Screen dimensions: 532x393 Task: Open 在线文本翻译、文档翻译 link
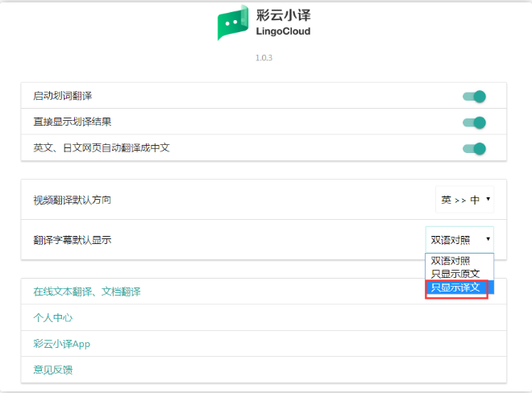pos(87,292)
